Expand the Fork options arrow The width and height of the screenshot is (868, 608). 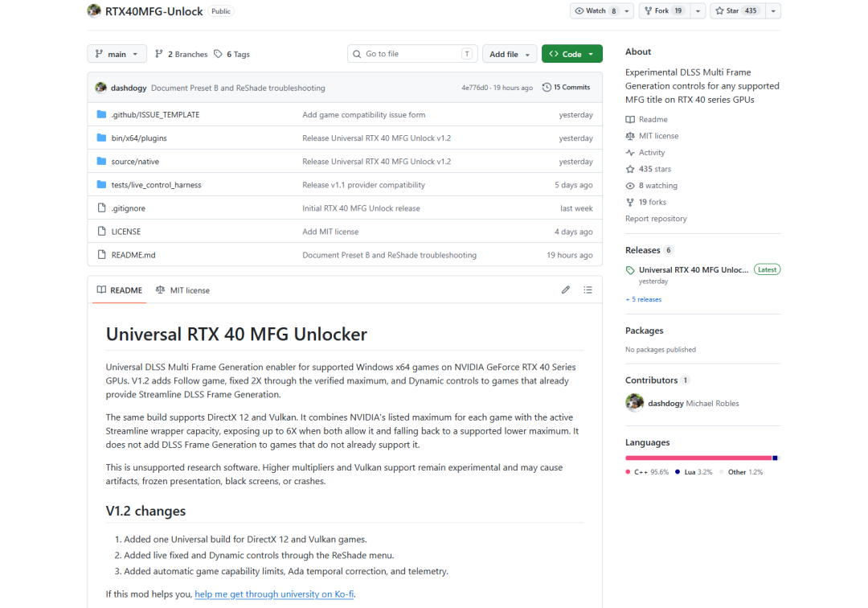click(x=698, y=10)
